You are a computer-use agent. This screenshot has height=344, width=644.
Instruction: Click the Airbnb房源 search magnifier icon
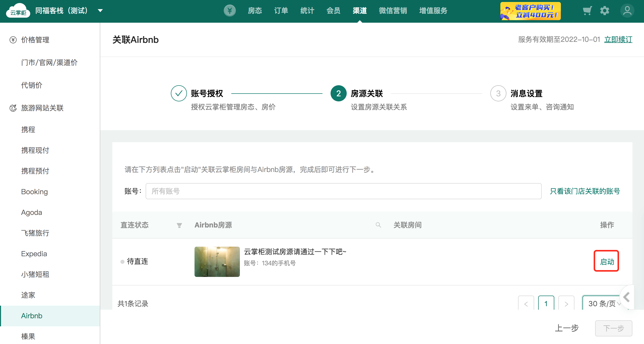[378, 225]
